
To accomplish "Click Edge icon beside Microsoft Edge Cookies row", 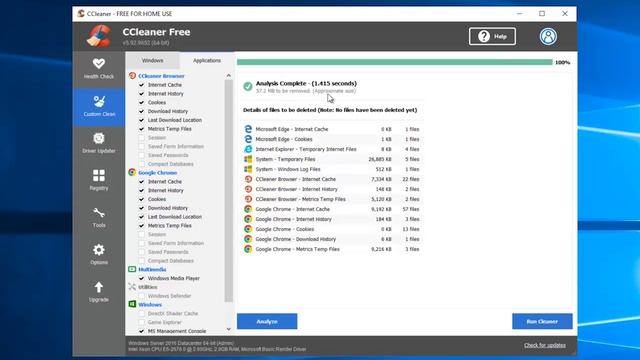I will click(248, 139).
